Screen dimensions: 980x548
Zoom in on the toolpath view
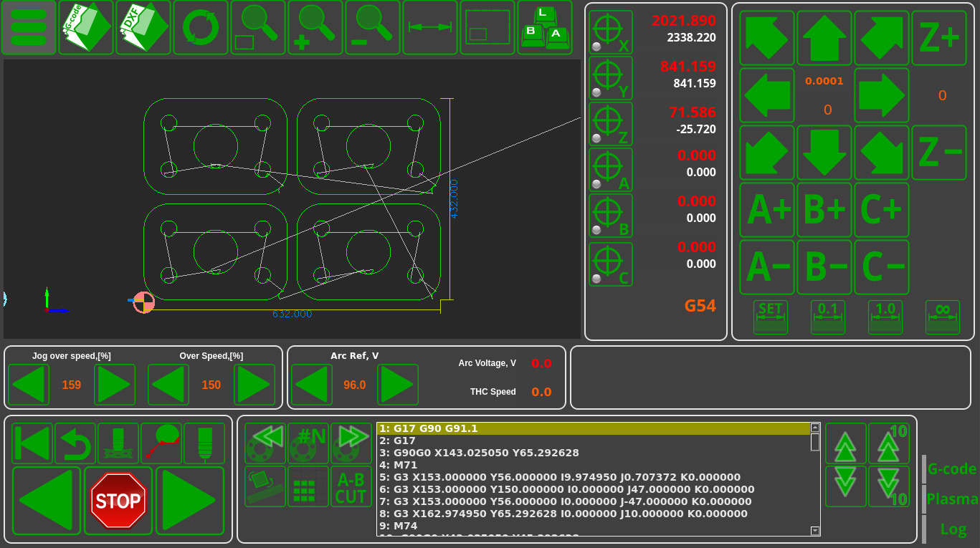click(315, 28)
